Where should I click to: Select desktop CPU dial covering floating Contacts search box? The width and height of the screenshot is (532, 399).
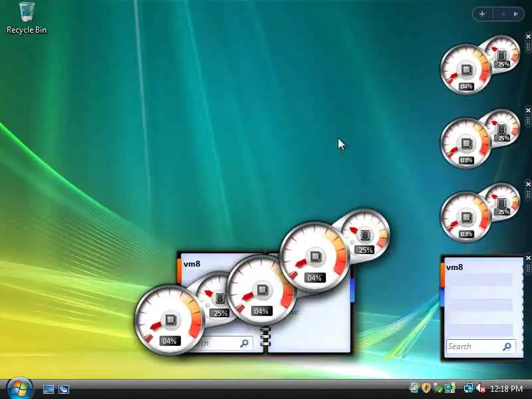[x=170, y=319]
